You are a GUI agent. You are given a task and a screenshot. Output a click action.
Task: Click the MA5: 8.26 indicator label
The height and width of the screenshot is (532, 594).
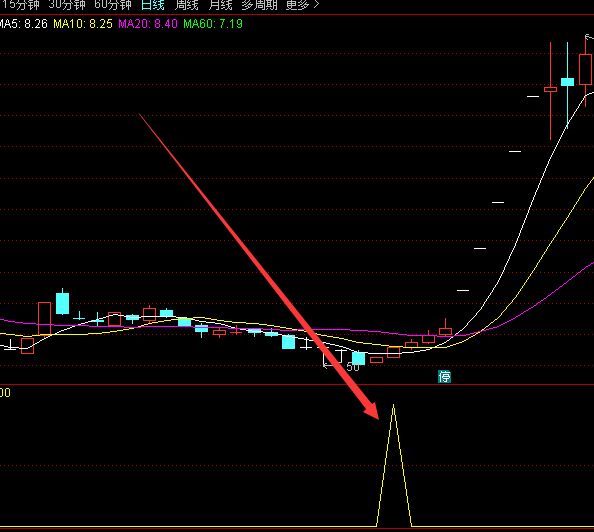(x=23, y=24)
